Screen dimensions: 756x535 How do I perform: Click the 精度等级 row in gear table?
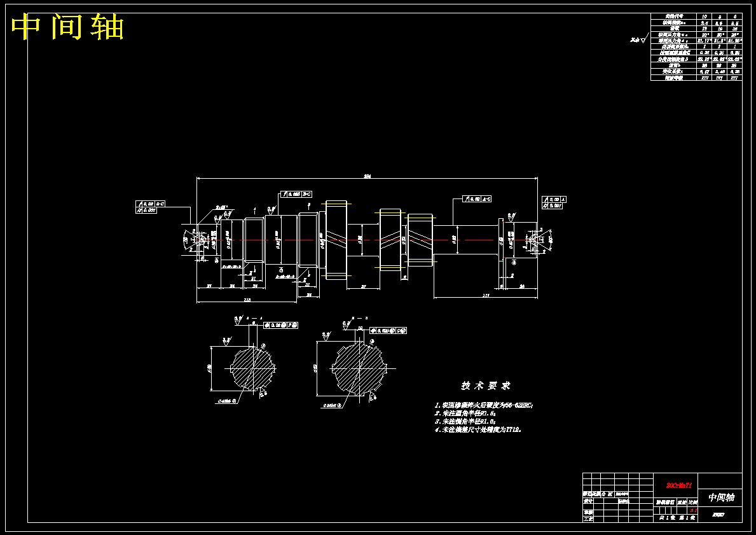696,78
